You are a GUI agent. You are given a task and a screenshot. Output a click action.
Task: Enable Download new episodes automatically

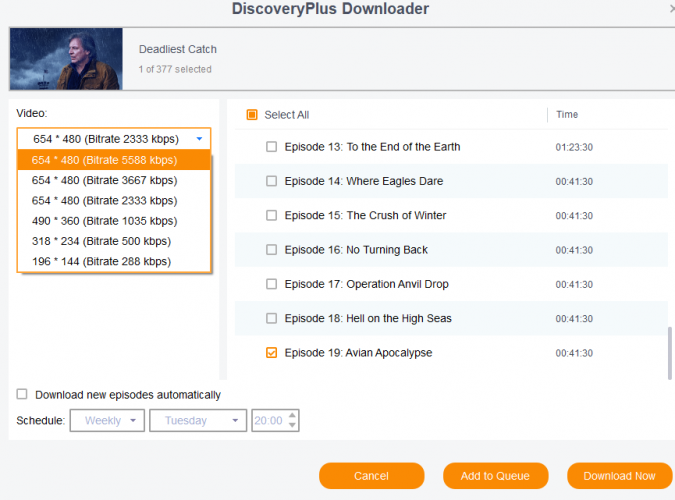22,394
